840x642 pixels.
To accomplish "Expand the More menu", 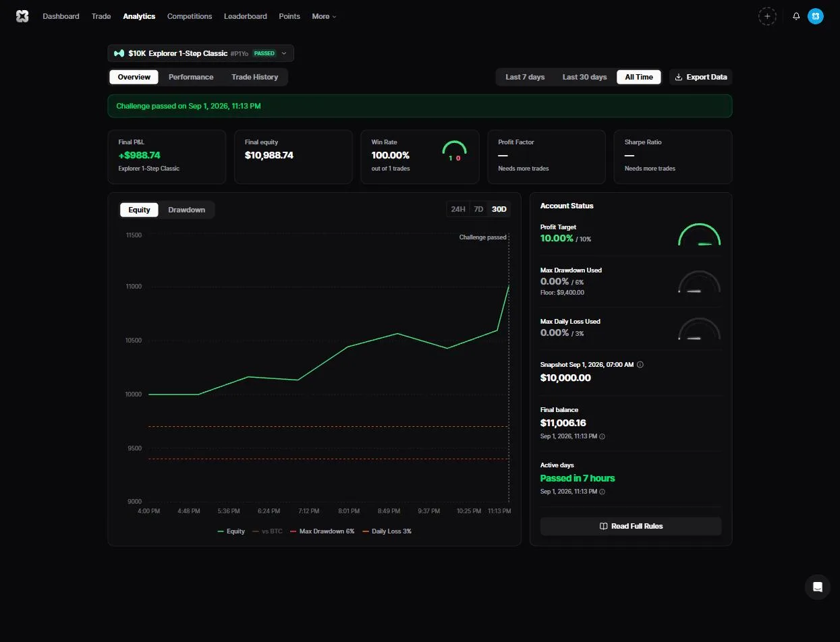I will pyautogui.click(x=324, y=16).
